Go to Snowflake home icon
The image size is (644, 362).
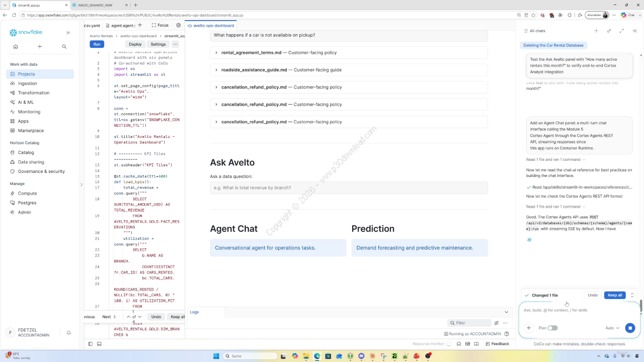click(16, 47)
